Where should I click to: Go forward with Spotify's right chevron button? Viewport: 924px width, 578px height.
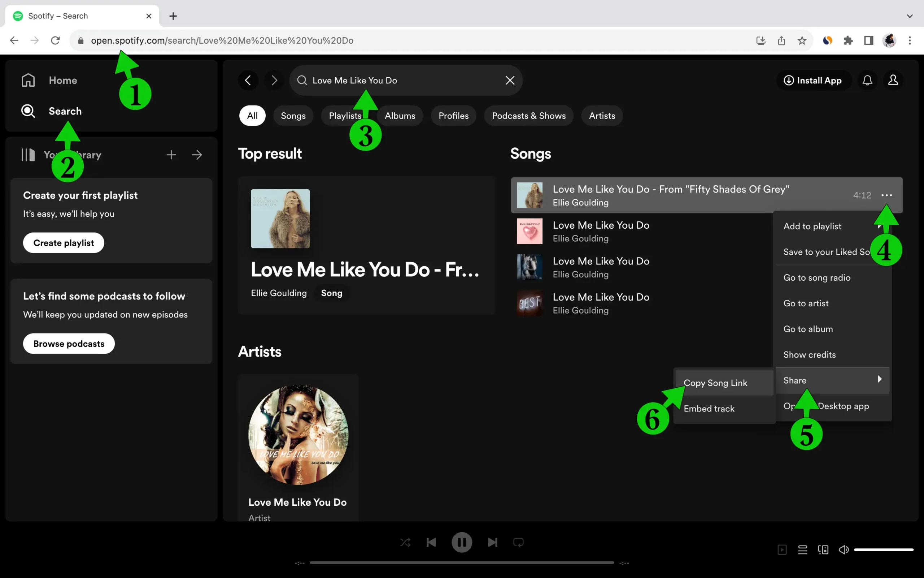(x=274, y=80)
